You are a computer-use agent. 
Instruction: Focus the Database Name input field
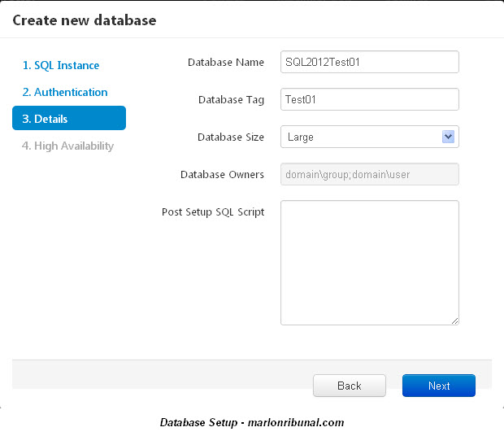pyautogui.click(x=369, y=62)
